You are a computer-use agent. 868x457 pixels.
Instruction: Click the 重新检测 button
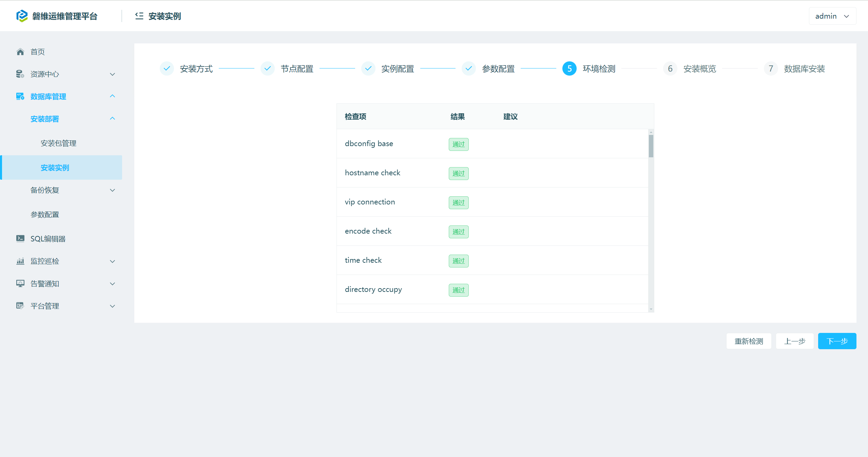click(x=749, y=341)
